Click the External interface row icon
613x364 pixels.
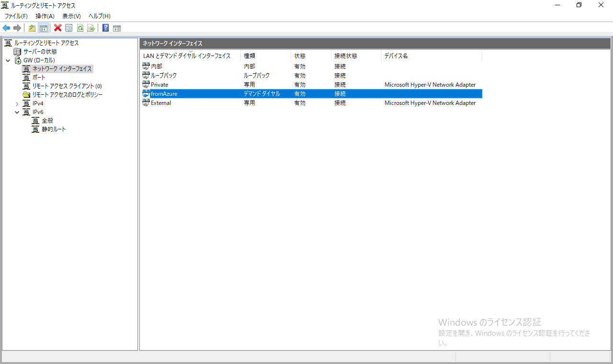coord(146,102)
